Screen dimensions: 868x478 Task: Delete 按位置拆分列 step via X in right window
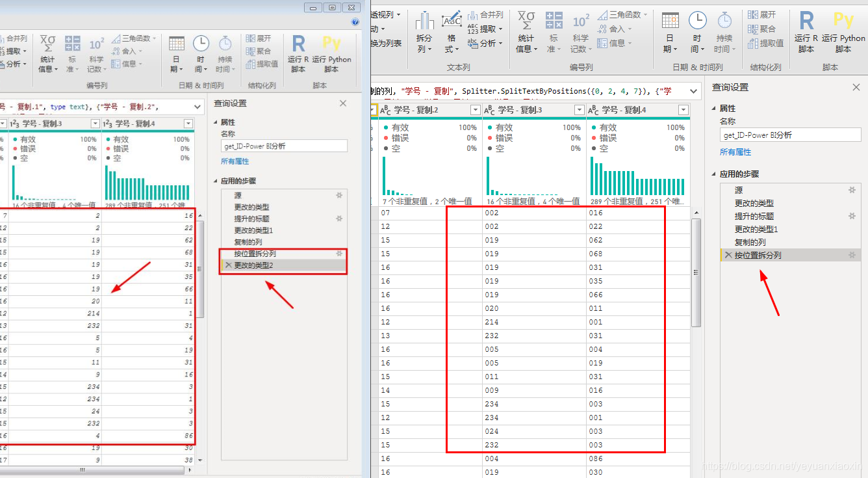pos(728,255)
